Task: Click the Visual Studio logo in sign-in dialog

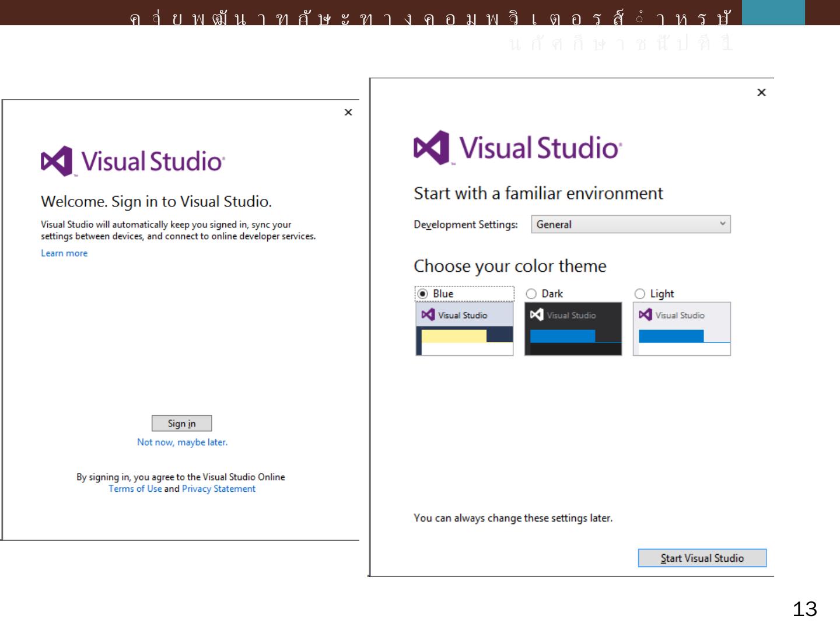Action: 57,161
